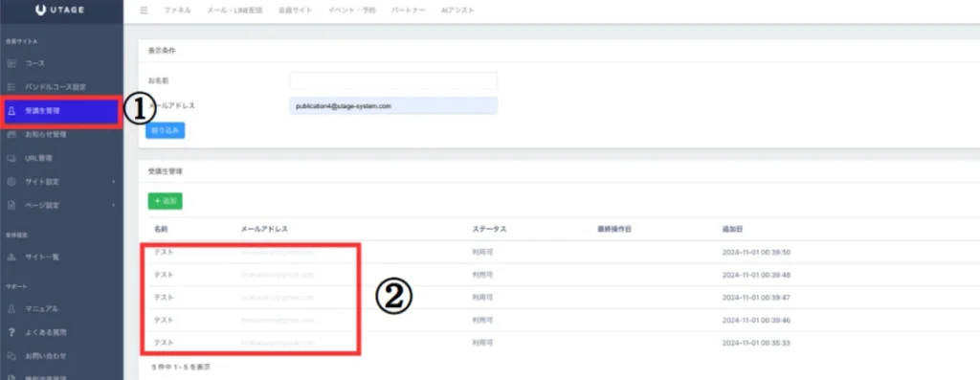
Task: Open the イベント・予約 menu
Action: pyautogui.click(x=352, y=11)
